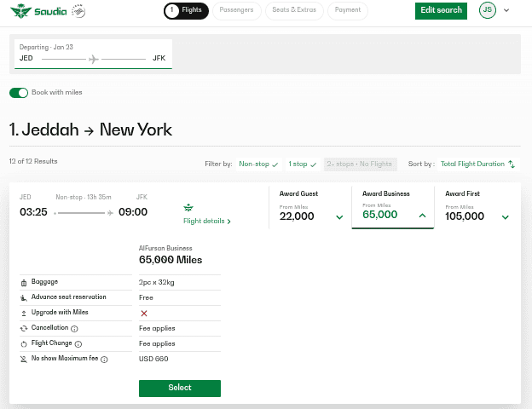Go to the Payment step
Image resolution: width=532 pixels, height=409 pixels.
click(348, 10)
